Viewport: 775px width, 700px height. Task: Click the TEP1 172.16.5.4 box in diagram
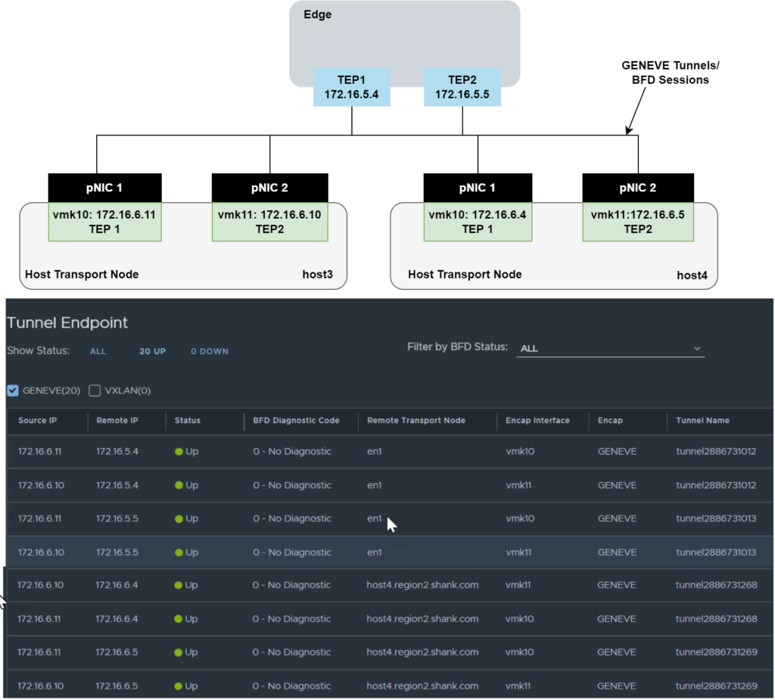(350, 87)
